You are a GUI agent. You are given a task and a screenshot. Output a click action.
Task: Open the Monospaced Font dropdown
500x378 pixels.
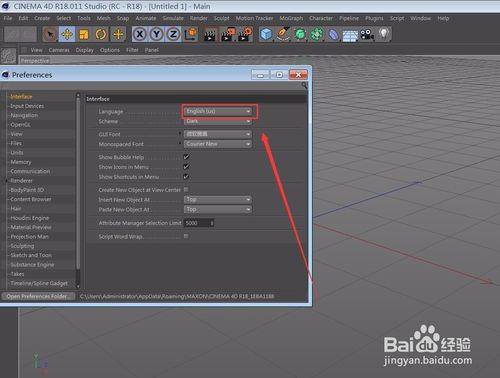218,144
